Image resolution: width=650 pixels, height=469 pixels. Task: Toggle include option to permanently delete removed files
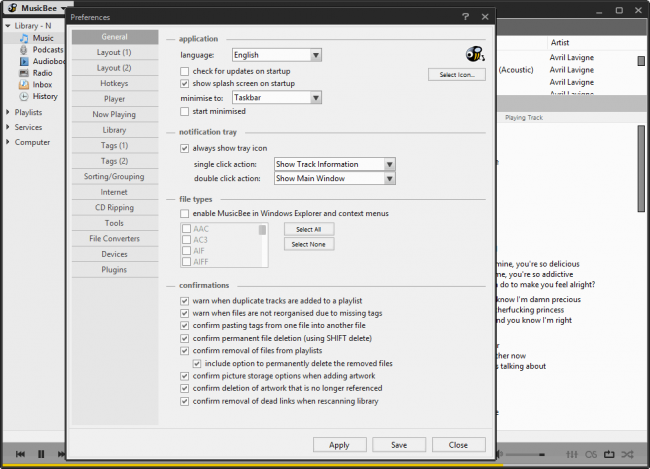(x=197, y=364)
